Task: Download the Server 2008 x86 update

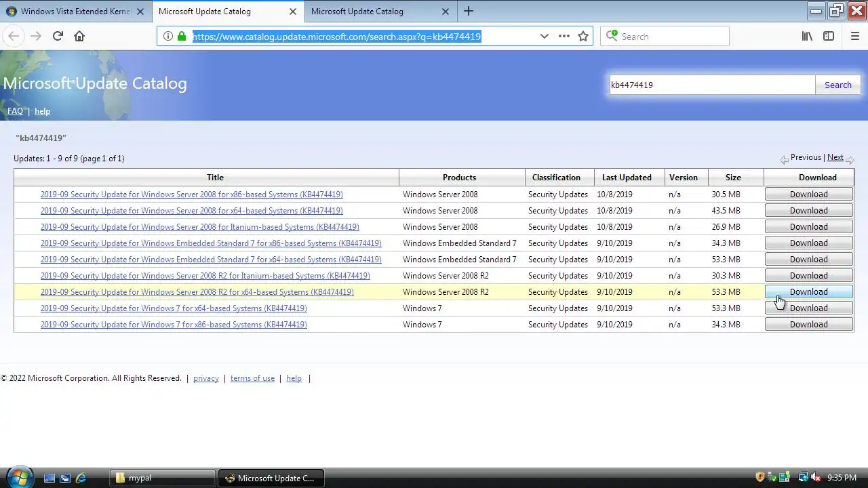Action: pos(808,195)
